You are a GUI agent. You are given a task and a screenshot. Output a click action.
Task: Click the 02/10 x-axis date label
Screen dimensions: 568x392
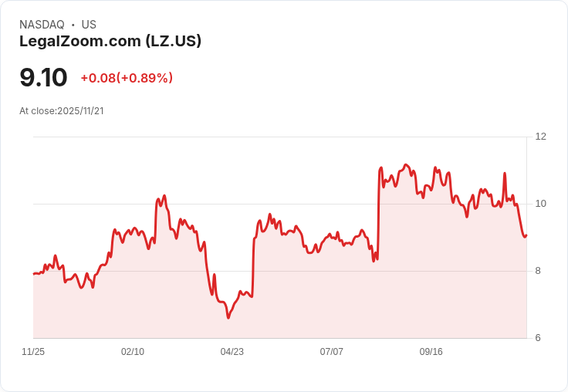click(x=133, y=351)
